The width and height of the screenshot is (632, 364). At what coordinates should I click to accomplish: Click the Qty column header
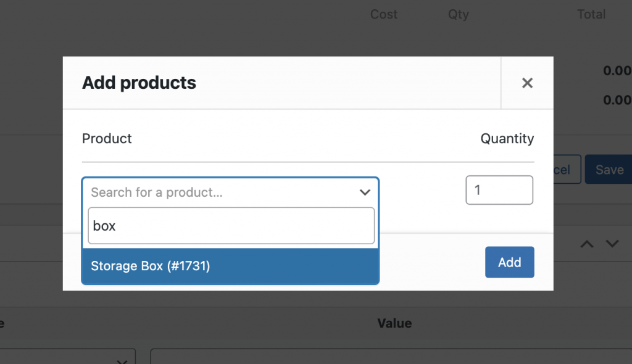point(458,14)
